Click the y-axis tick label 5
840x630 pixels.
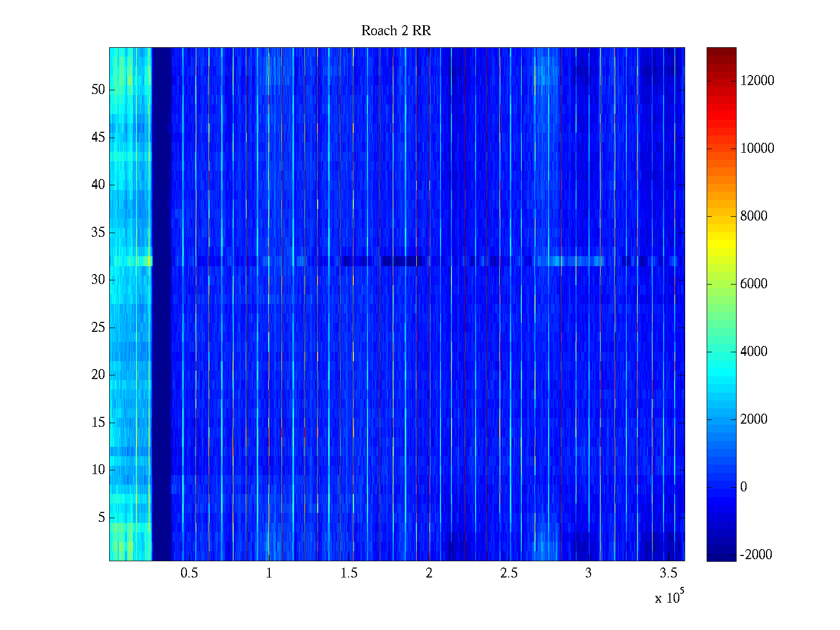(101, 518)
